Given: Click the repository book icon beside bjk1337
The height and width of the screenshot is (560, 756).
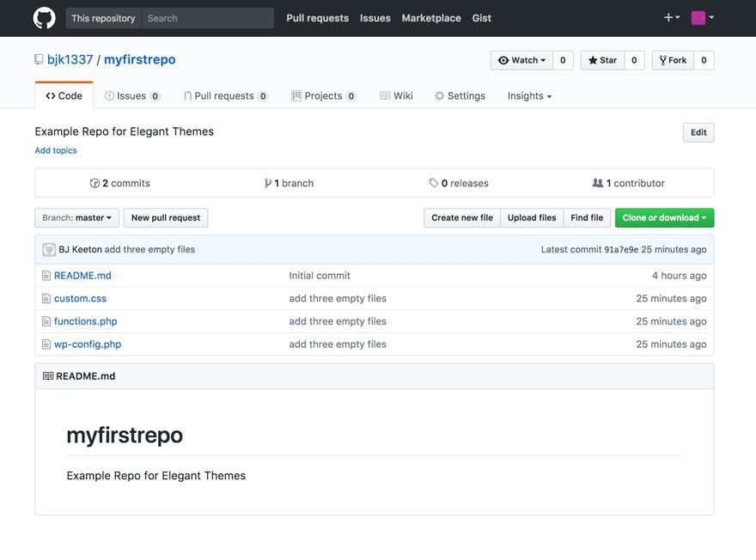Looking at the screenshot, I should [x=39, y=60].
